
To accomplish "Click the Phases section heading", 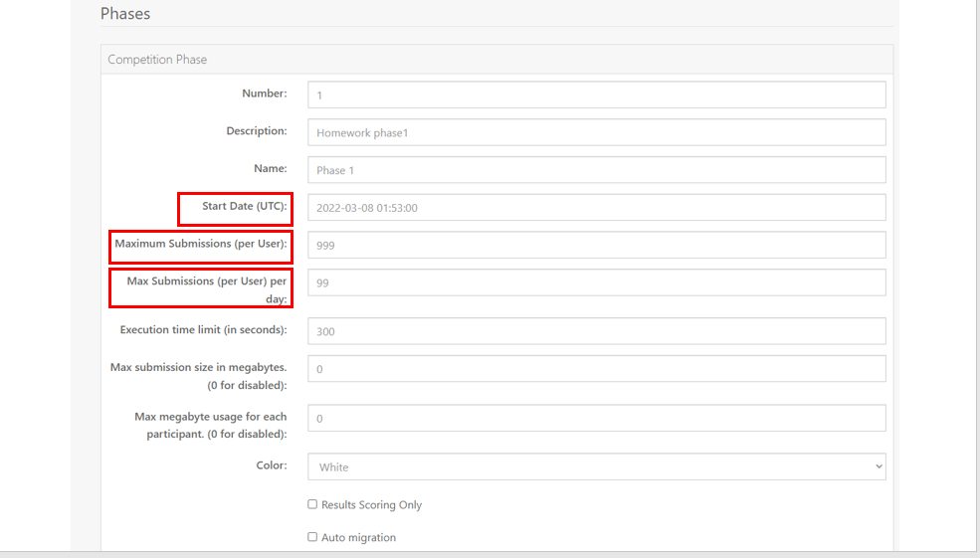I will coord(125,14).
